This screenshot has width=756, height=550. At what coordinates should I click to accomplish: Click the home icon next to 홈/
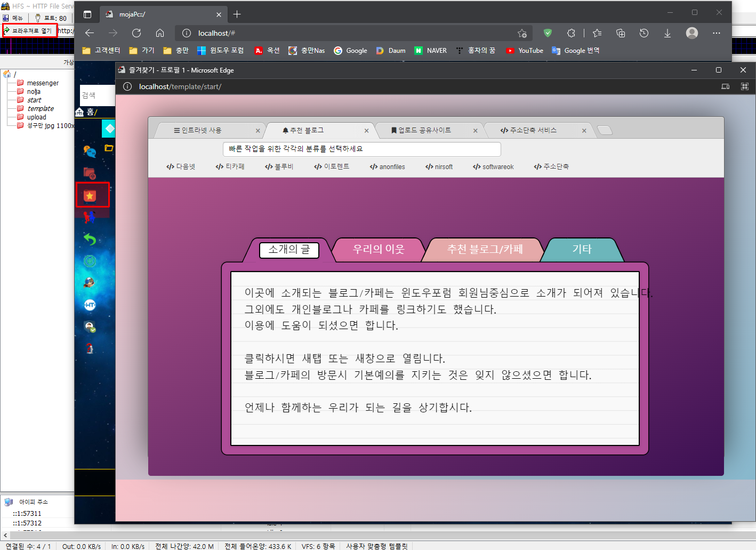coord(79,112)
